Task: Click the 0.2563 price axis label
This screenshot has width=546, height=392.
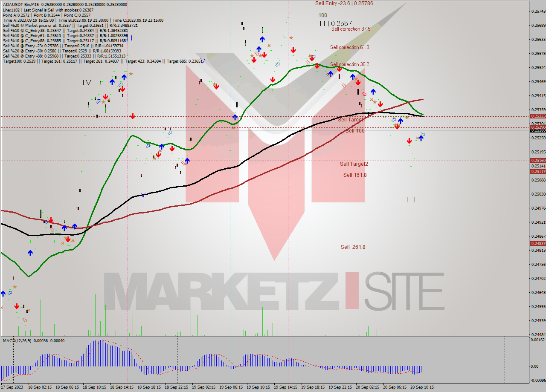Action: click(x=539, y=39)
